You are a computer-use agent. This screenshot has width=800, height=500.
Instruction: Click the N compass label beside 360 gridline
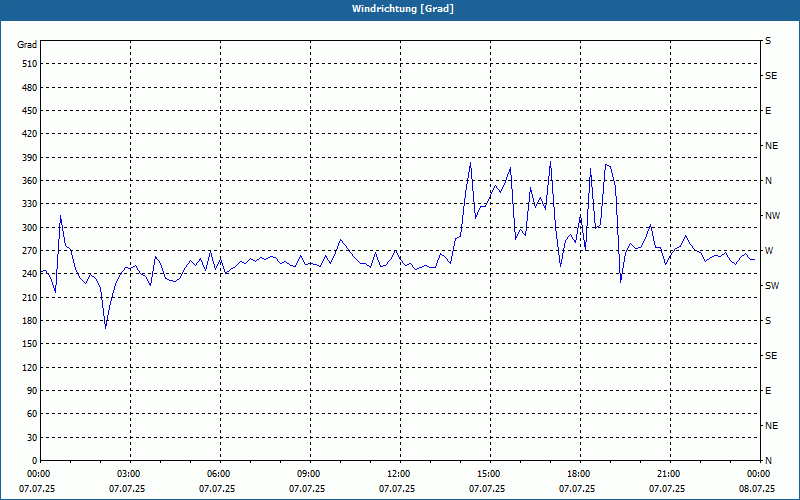point(768,181)
